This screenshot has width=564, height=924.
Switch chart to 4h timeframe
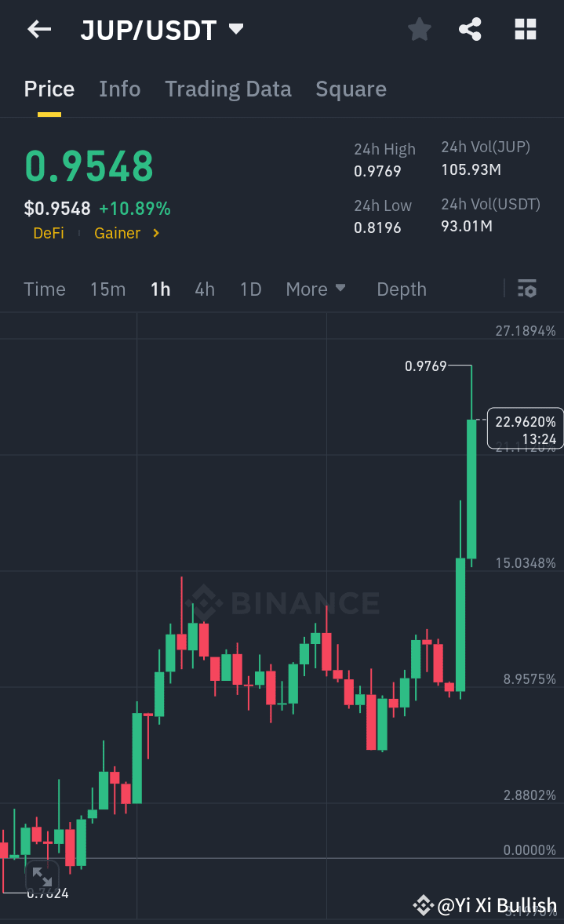[204, 289]
